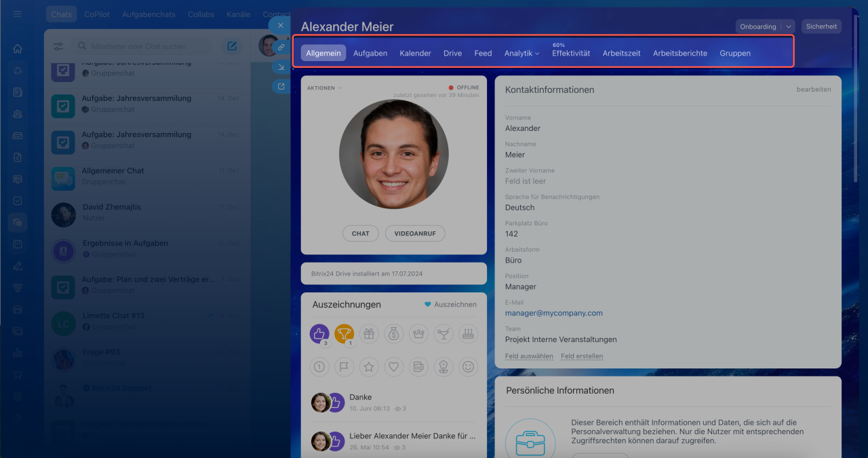Click Alexander Meier's profile photo
The image size is (868, 458).
coord(393,154)
